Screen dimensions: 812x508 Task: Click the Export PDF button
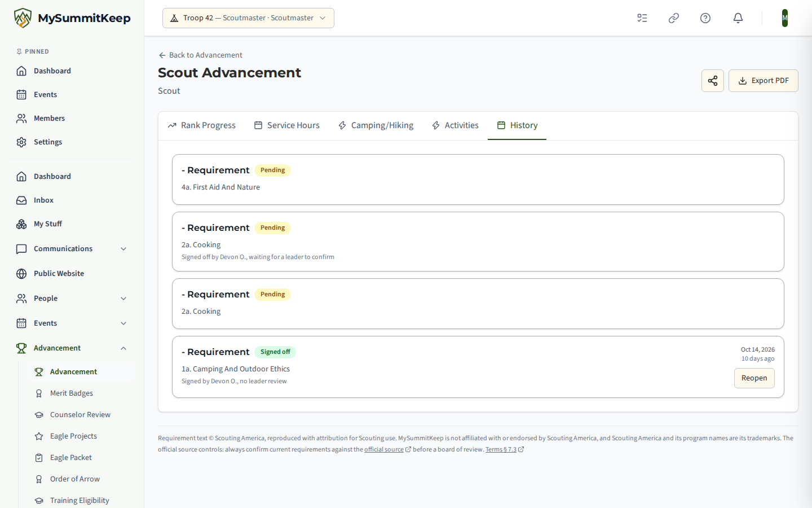(x=764, y=81)
